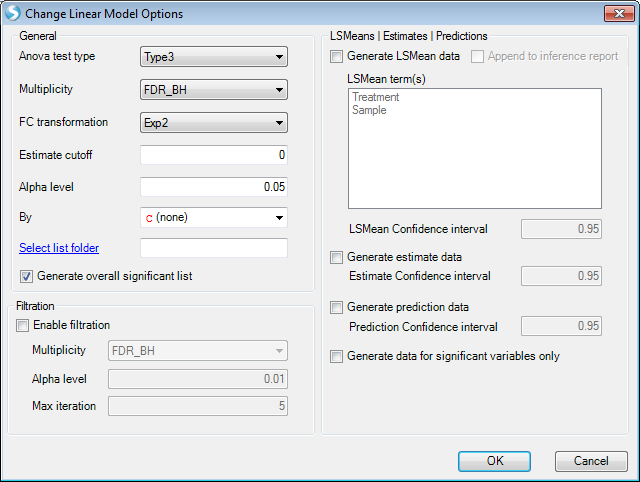
Task: Click the list folder text box
Action: click(x=214, y=248)
